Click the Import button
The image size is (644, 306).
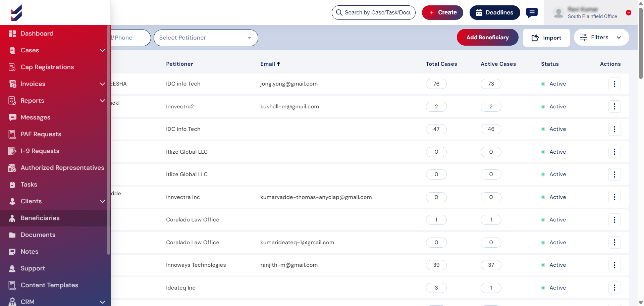point(546,38)
